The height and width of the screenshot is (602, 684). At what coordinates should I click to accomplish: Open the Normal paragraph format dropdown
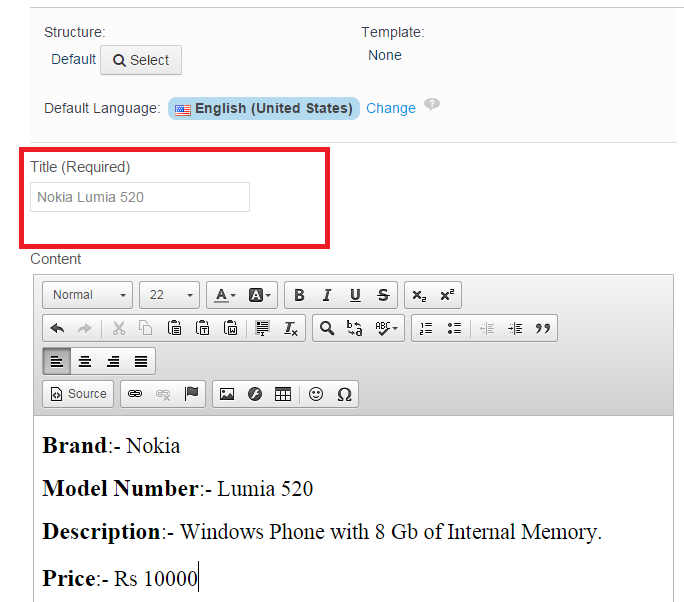88,295
